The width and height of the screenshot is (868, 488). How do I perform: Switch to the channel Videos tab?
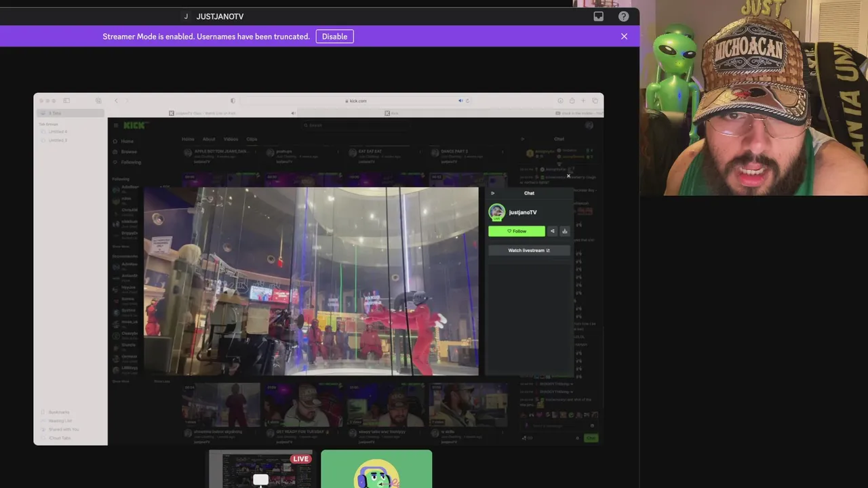(231, 139)
